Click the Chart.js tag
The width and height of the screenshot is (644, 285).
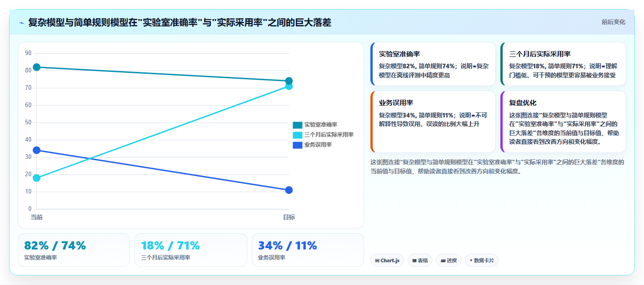tap(387, 260)
